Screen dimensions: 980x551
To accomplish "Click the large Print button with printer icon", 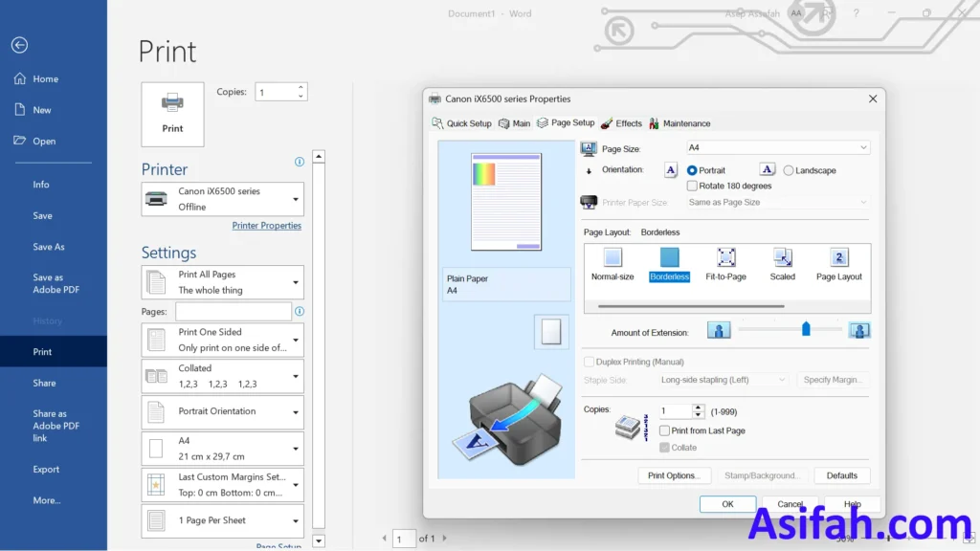I will [x=172, y=115].
